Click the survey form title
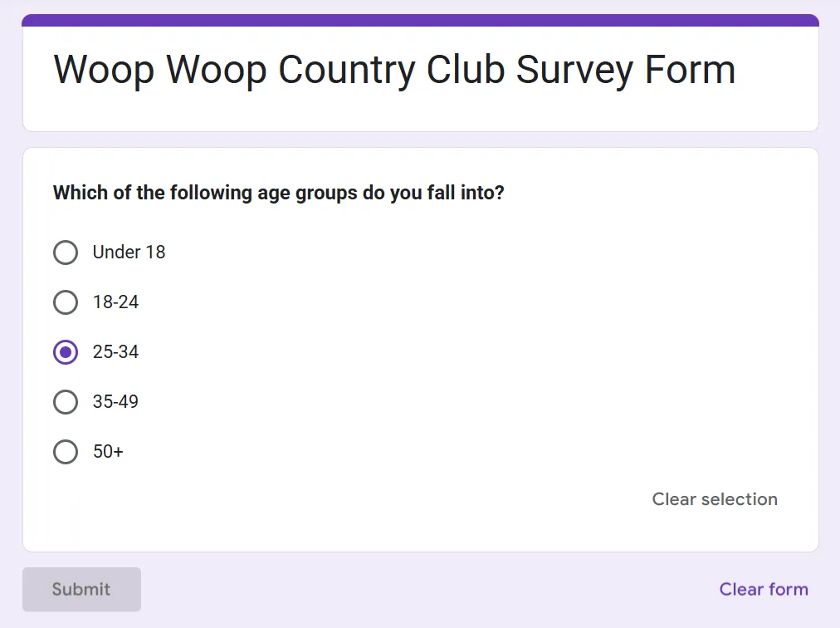 (393, 70)
